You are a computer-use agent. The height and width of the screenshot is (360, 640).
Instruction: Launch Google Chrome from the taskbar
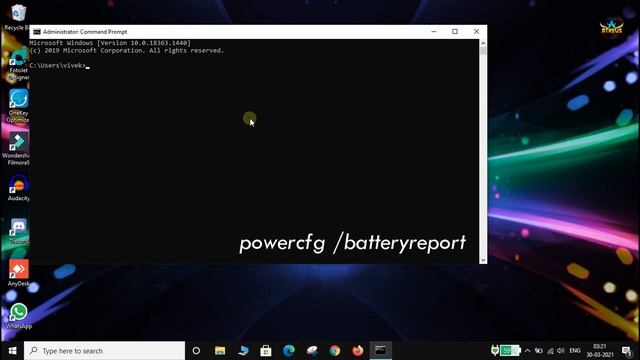tap(335, 351)
